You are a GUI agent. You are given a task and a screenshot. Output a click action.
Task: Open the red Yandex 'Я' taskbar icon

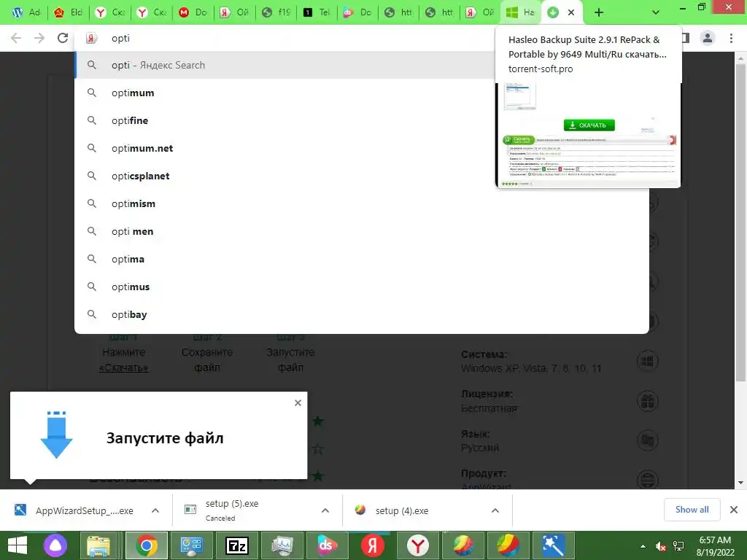pos(372,545)
